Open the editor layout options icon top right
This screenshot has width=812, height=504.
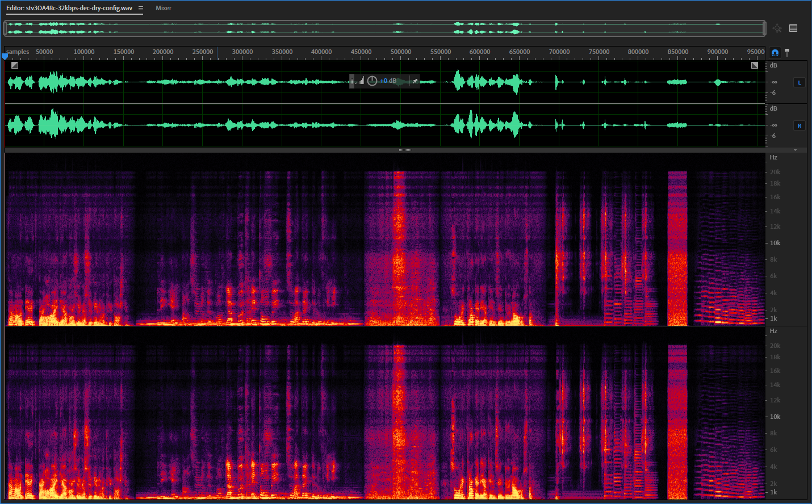click(x=793, y=27)
